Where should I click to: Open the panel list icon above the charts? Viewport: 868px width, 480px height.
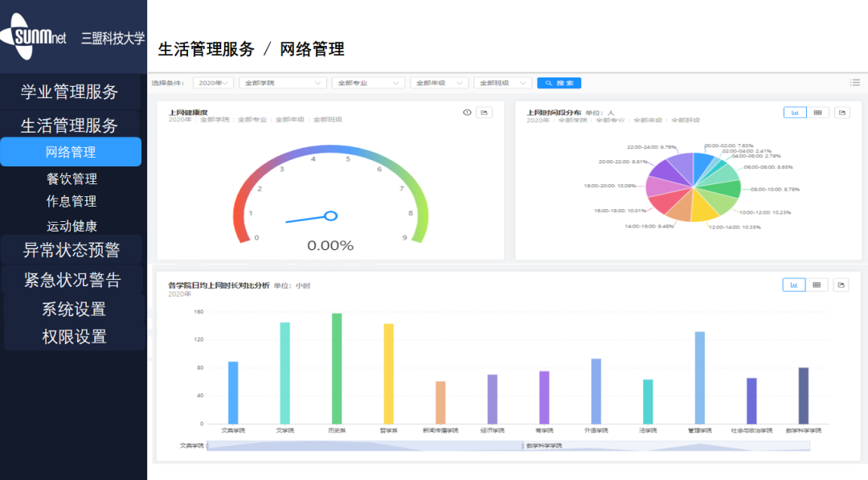pyautogui.click(x=855, y=82)
